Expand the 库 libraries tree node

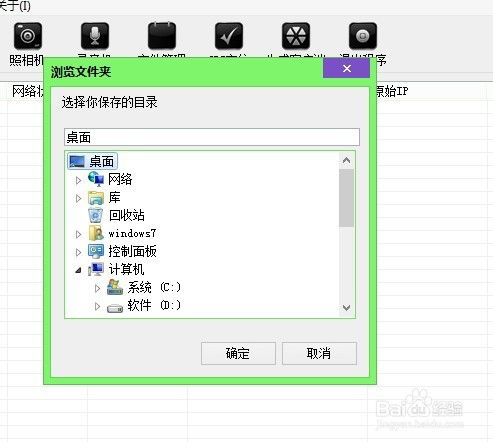78,199
